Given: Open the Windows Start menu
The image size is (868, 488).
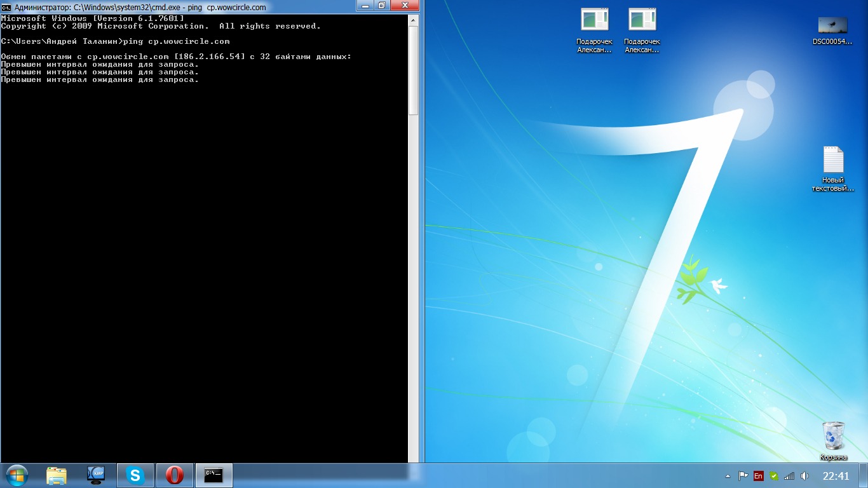Looking at the screenshot, I should [x=17, y=475].
